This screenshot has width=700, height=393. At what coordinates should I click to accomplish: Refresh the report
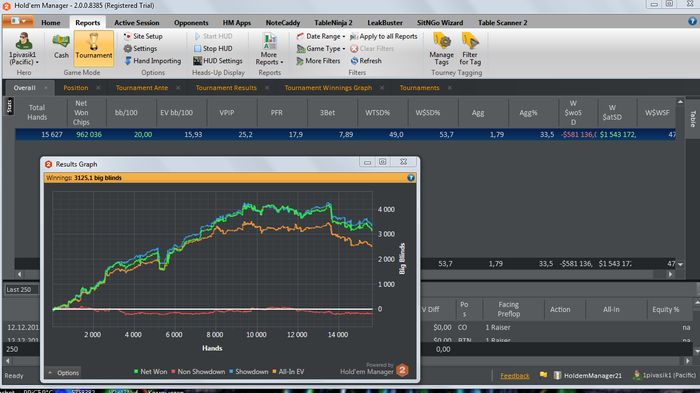tap(366, 61)
